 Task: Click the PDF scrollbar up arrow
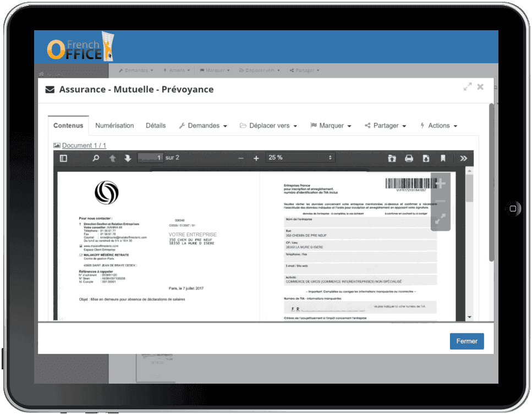[470, 171]
